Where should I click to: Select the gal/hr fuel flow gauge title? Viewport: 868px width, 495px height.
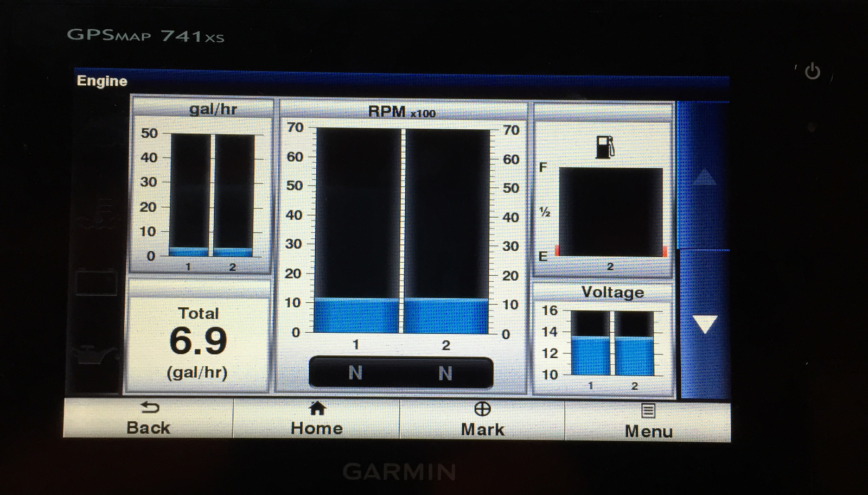(x=213, y=109)
